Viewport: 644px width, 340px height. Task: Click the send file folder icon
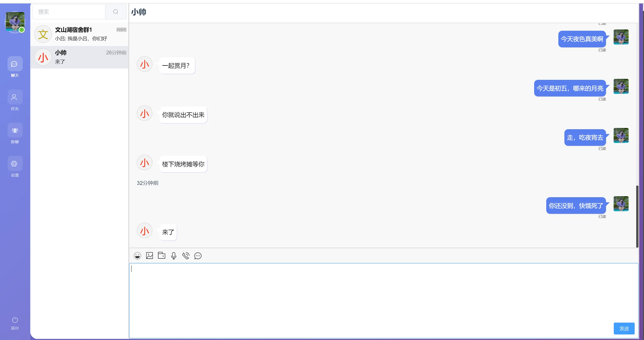pos(162,255)
